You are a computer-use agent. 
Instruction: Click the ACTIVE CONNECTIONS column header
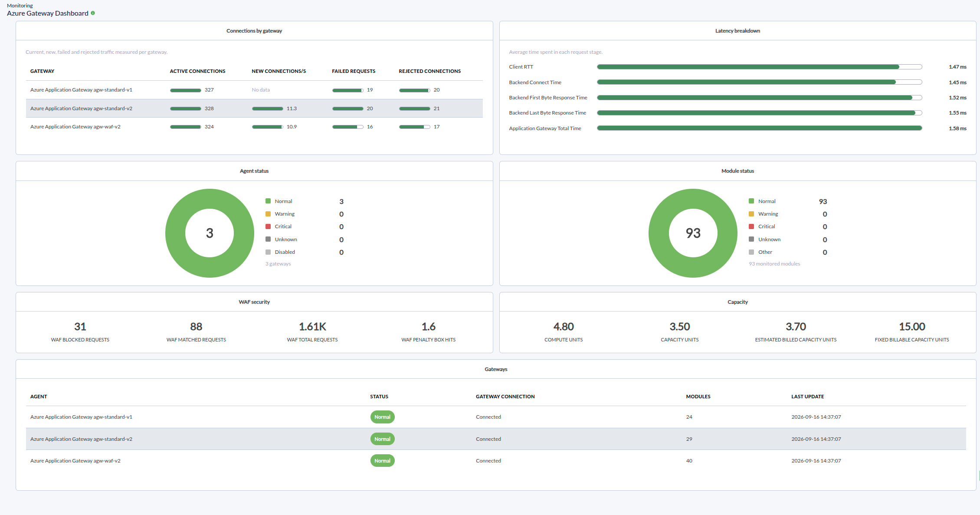click(197, 71)
